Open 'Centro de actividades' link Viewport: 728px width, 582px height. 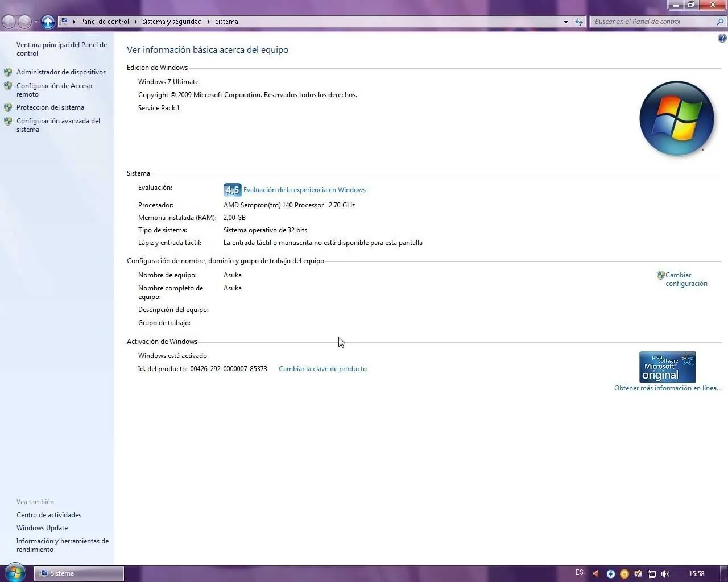click(x=49, y=515)
